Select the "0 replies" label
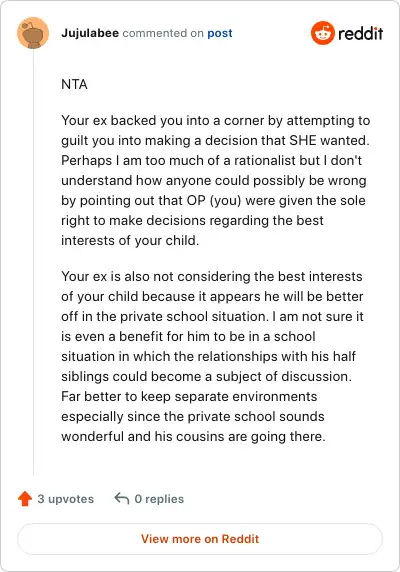 159,499
